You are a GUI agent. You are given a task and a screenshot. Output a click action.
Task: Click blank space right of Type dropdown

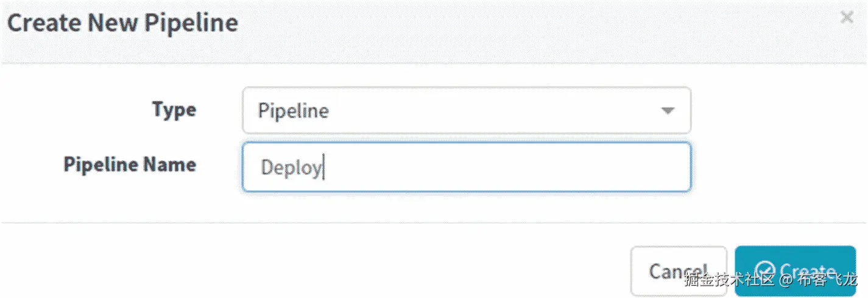pos(774,111)
